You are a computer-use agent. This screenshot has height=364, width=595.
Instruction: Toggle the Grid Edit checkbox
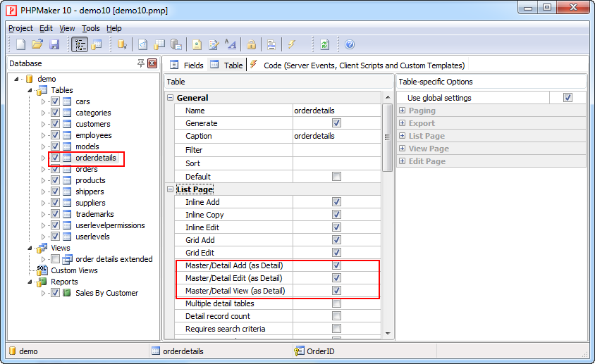(x=336, y=253)
